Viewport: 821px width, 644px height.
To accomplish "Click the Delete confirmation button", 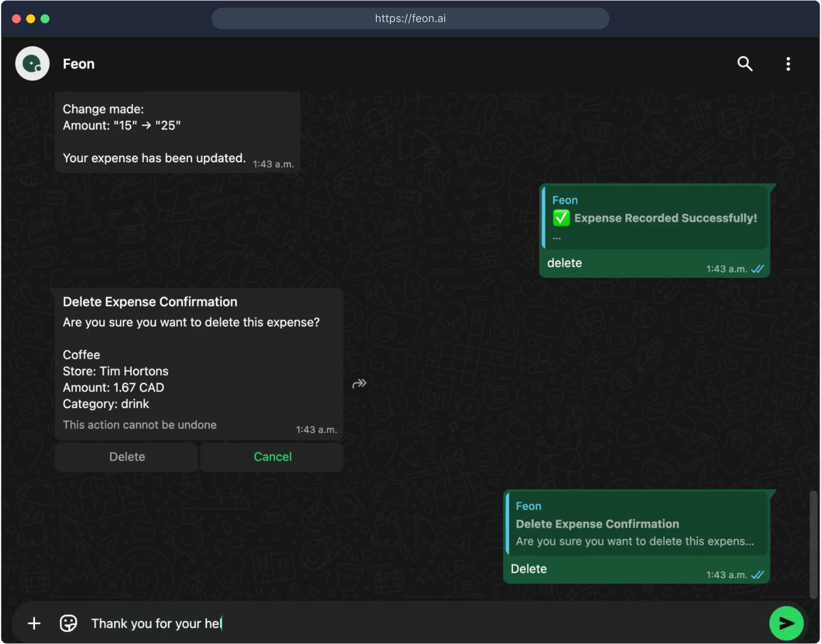I will [x=127, y=457].
